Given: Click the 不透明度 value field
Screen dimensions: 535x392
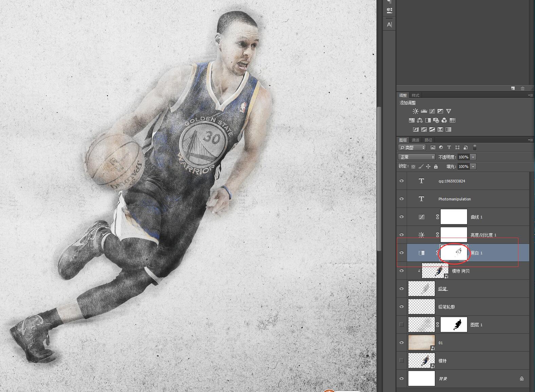Looking at the screenshot, I should click(x=463, y=157).
